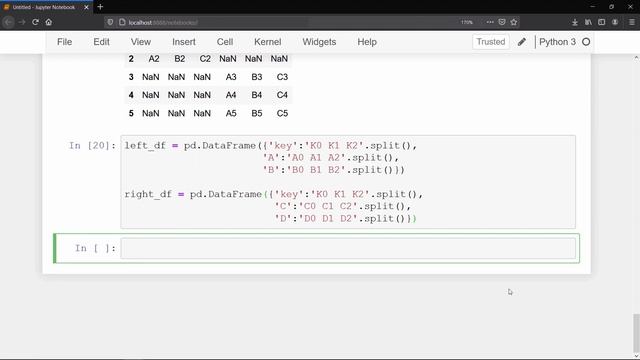This screenshot has width=640, height=360.
Task: Open the Cell menu
Action: click(225, 42)
